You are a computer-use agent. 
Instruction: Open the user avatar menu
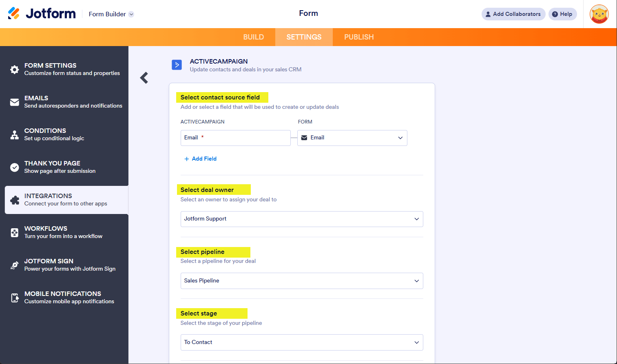click(x=599, y=14)
